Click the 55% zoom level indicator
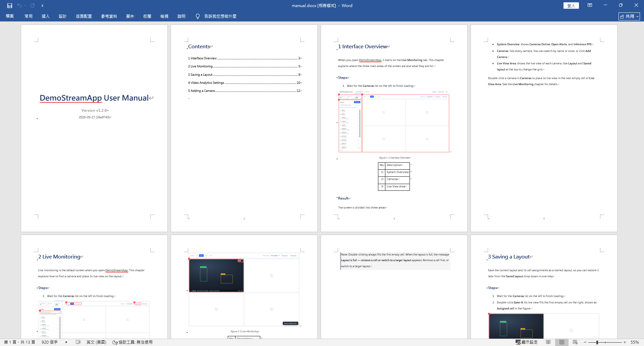This screenshot has width=644, height=346. 635,342
